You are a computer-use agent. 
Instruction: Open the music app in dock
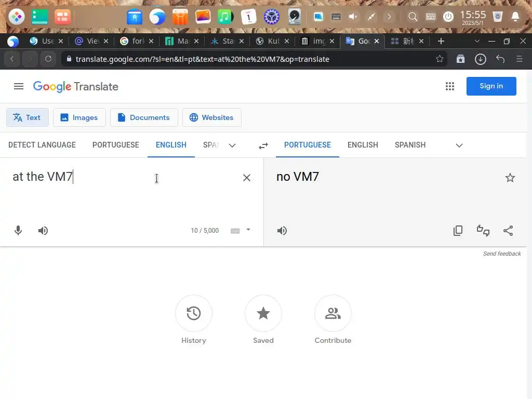[225, 17]
